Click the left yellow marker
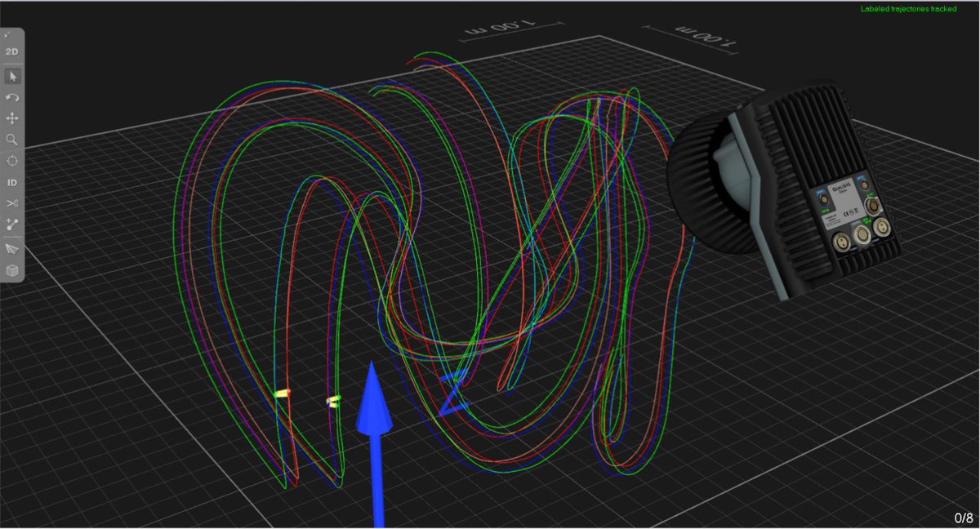The width and height of the screenshot is (980, 529). tap(282, 394)
